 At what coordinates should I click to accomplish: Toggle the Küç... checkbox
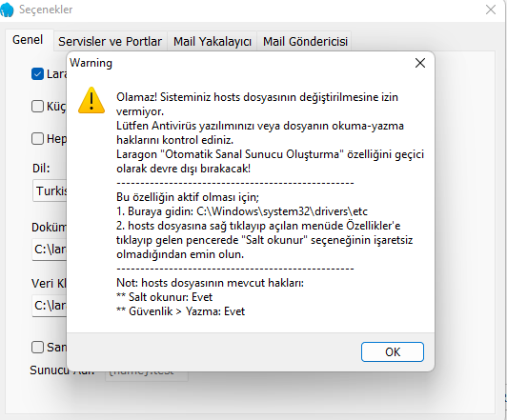[x=37, y=107]
